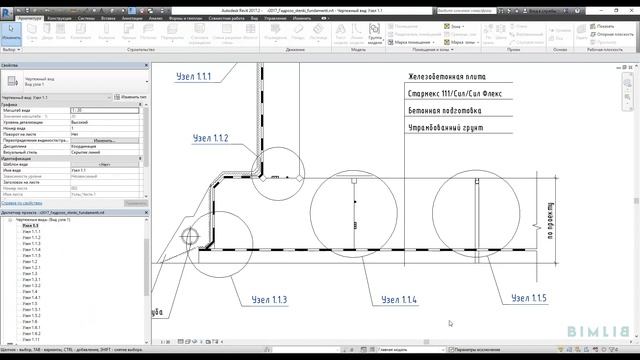Open the Model Group (Группа модели) tool
This screenshot has height=360, width=640.
pyautogui.click(x=375, y=33)
